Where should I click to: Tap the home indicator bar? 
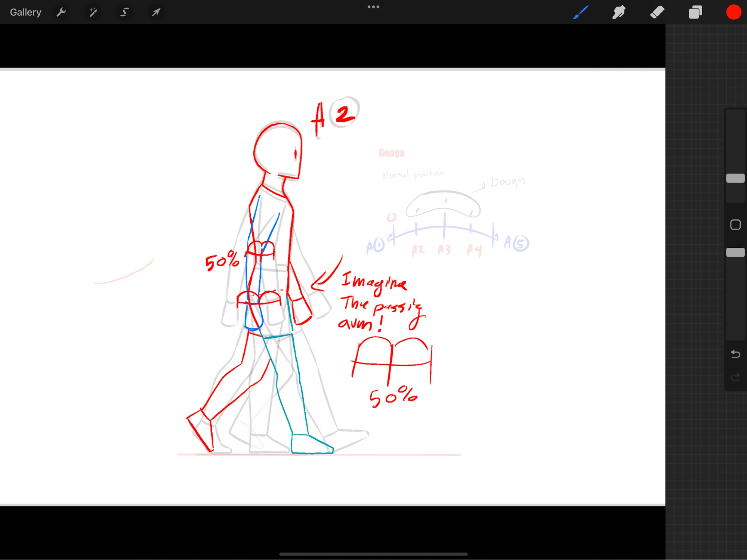coord(373,554)
